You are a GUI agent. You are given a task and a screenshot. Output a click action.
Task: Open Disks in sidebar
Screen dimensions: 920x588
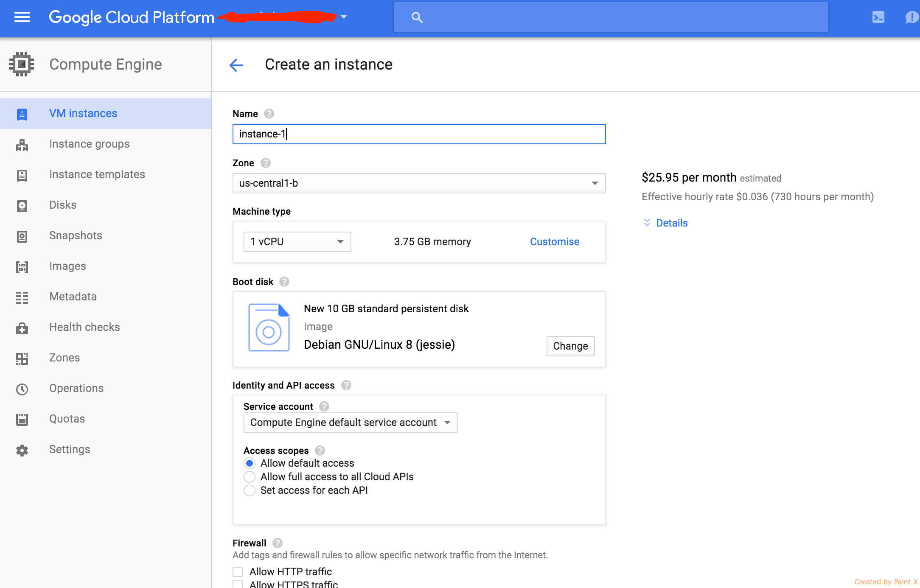pos(106,205)
